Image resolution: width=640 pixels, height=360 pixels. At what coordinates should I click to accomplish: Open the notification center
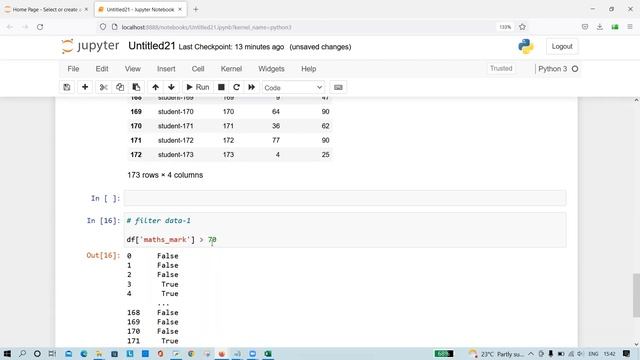click(x=627, y=353)
